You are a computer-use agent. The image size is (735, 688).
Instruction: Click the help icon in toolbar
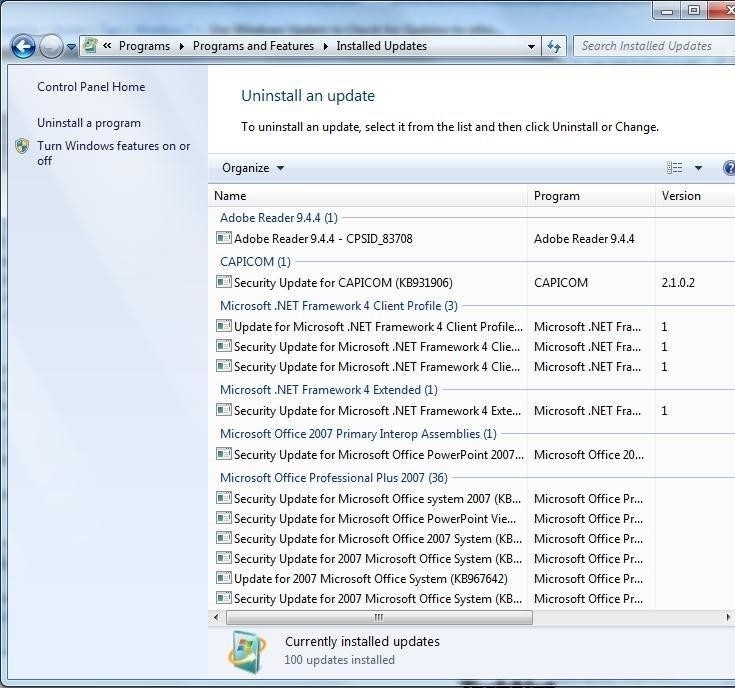click(729, 168)
